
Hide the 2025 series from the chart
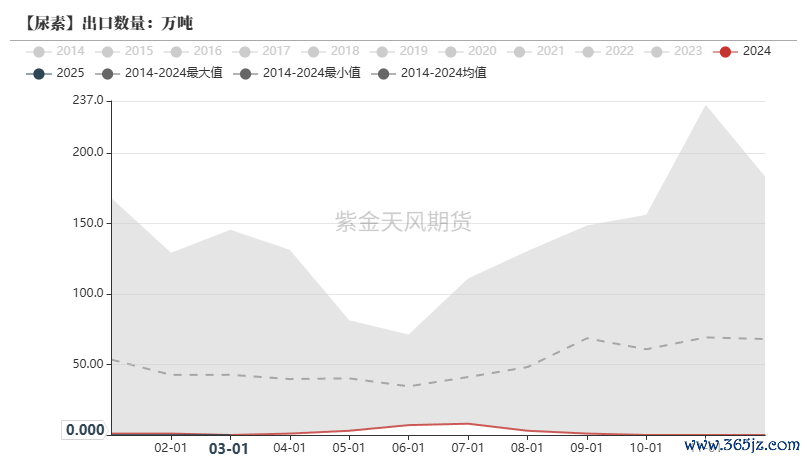[x=39, y=73]
